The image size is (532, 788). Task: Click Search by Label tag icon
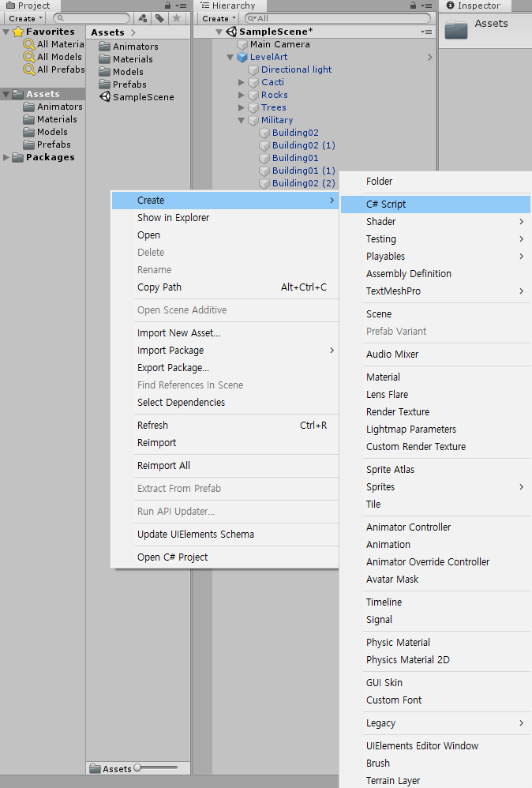pos(159,18)
